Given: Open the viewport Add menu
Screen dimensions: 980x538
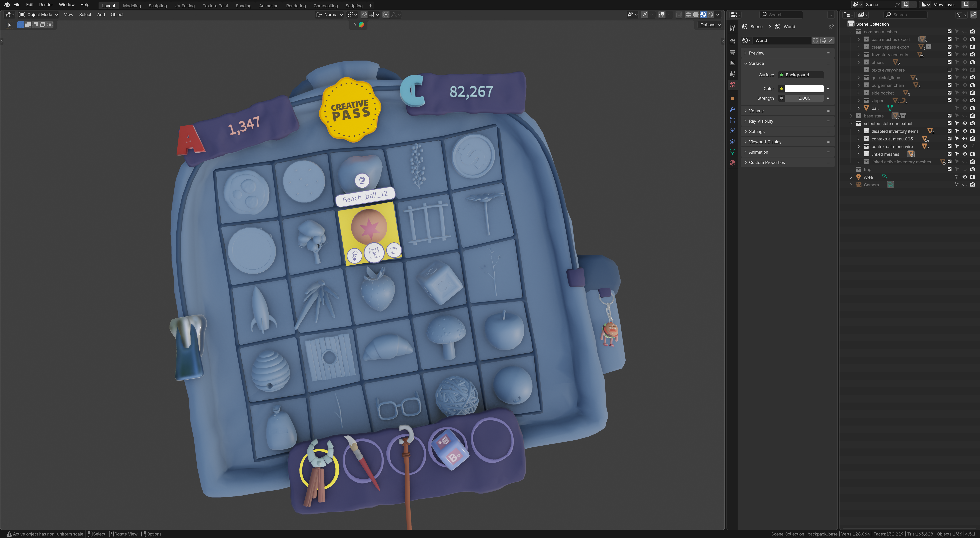Looking at the screenshot, I should pos(101,15).
